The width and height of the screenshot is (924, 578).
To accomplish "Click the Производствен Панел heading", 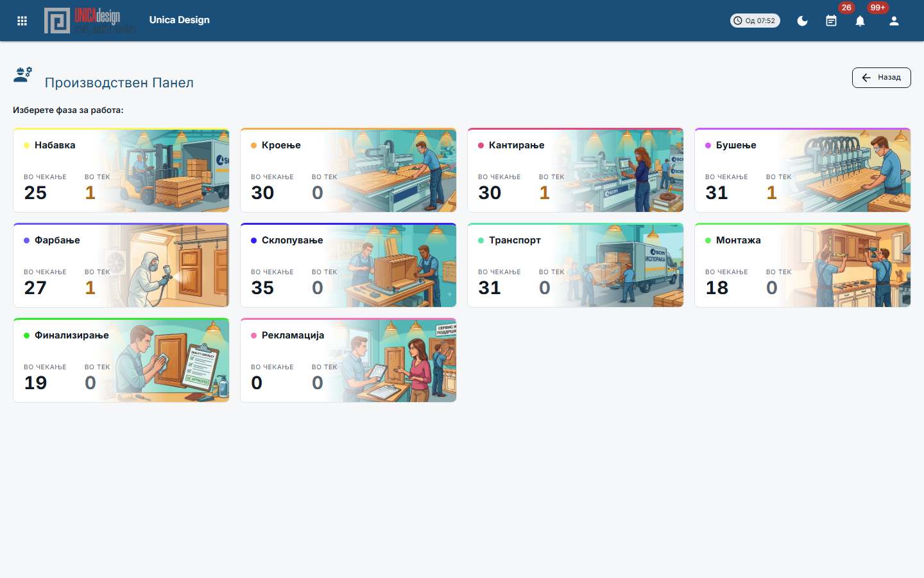I will coord(119,83).
